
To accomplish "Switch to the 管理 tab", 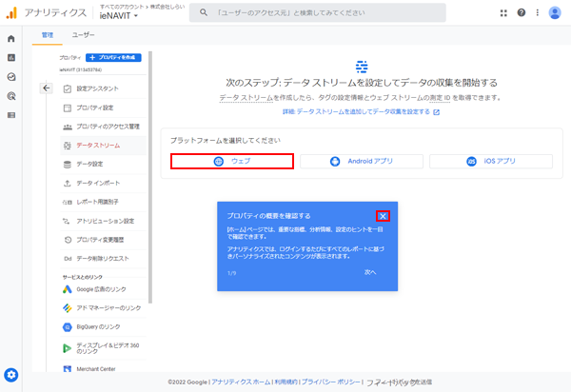I will tap(48, 35).
